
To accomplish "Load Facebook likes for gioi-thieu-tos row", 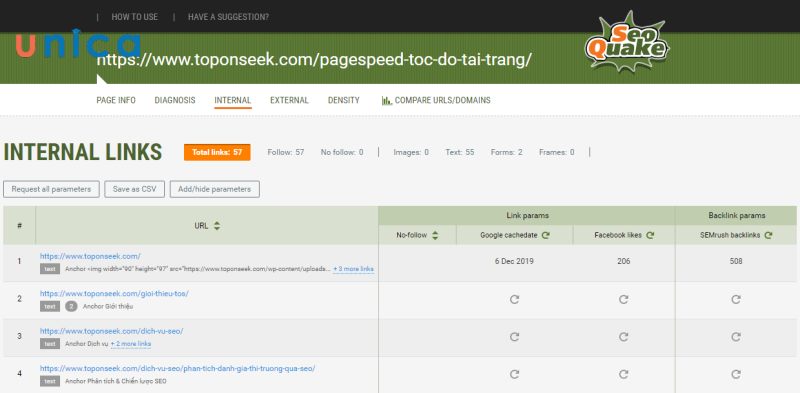I will click(623, 300).
